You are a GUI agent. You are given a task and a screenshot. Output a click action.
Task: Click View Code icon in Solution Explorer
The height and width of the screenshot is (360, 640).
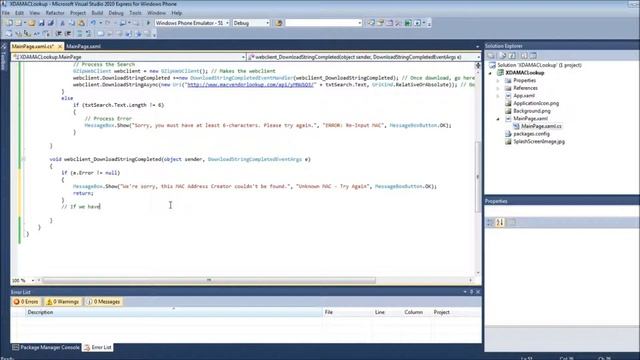click(524, 56)
